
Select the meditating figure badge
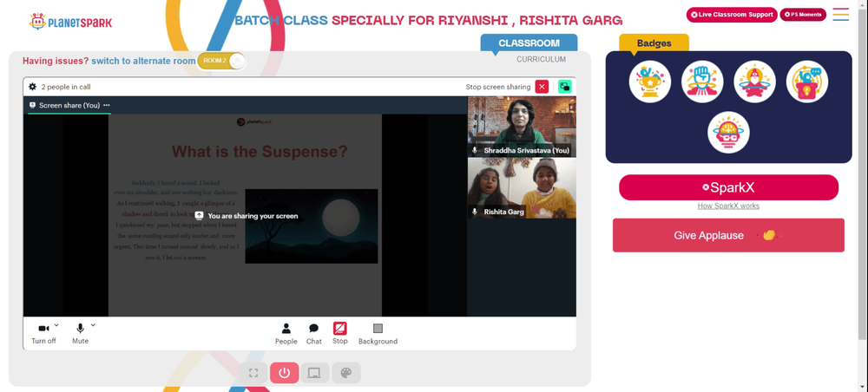(x=754, y=82)
